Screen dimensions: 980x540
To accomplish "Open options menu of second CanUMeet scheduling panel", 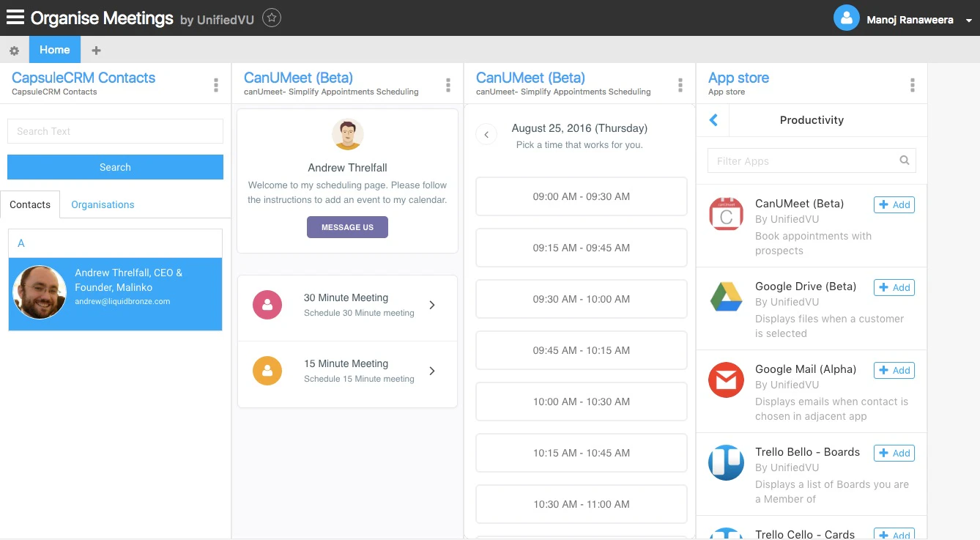I will [x=680, y=86].
